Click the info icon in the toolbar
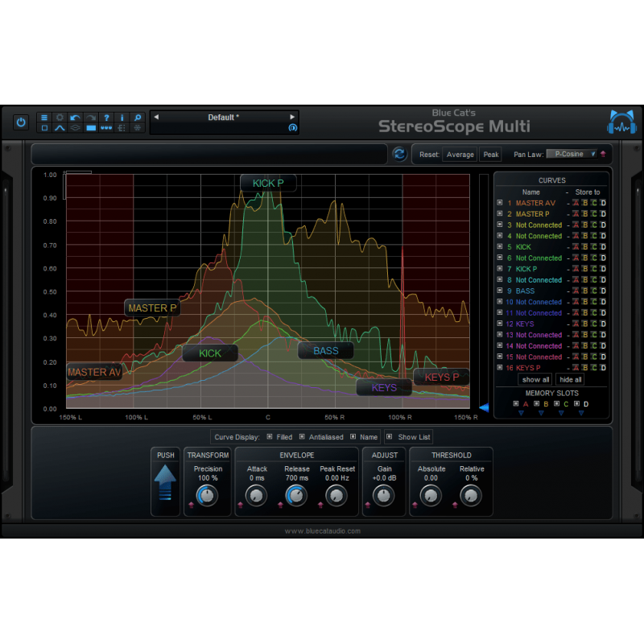This screenshot has height=644, width=644. [122, 117]
